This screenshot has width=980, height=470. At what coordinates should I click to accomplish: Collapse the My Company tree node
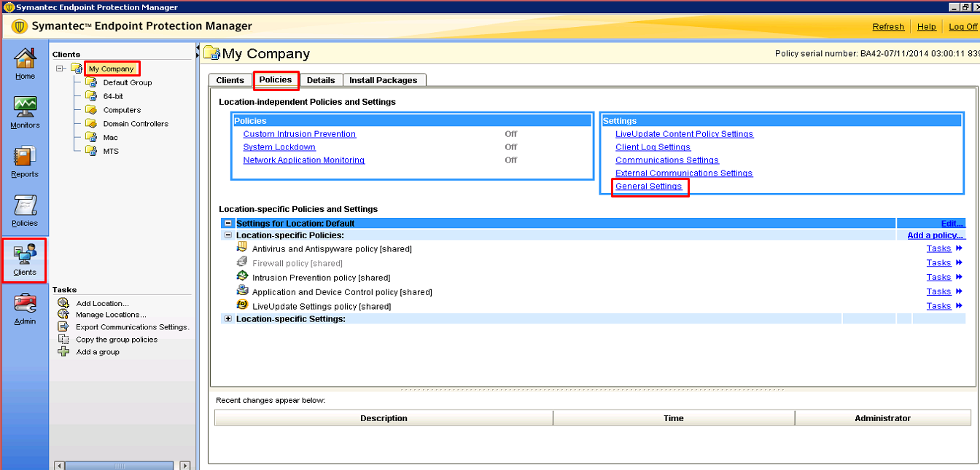tap(61, 68)
